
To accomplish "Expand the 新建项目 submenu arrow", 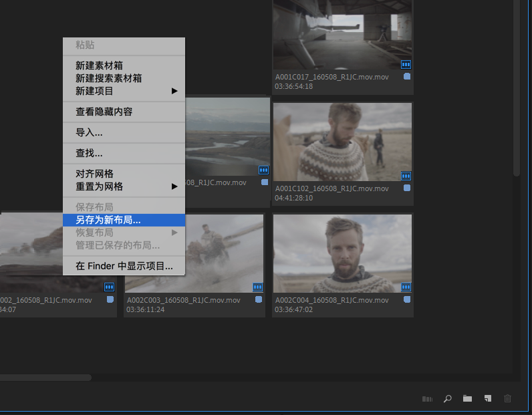I will click(174, 91).
